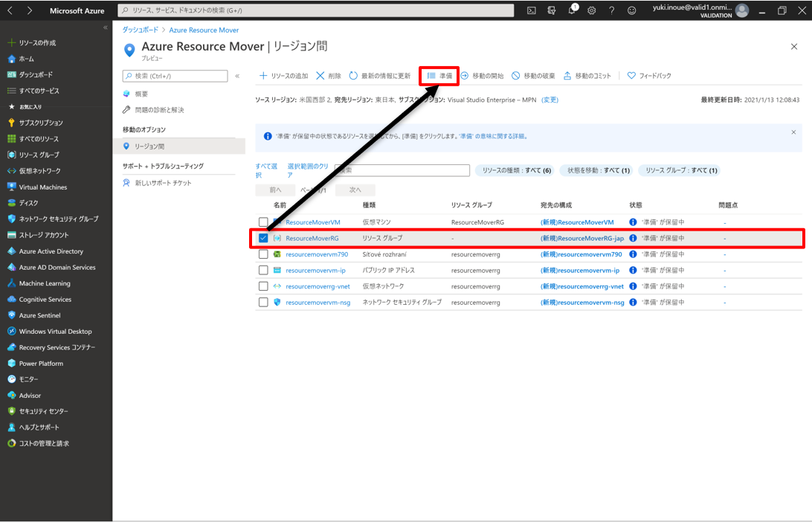812x522 pixels.
Task: Click 削除 in the toolbar
Action: pyautogui.click(x=329, y=76)
